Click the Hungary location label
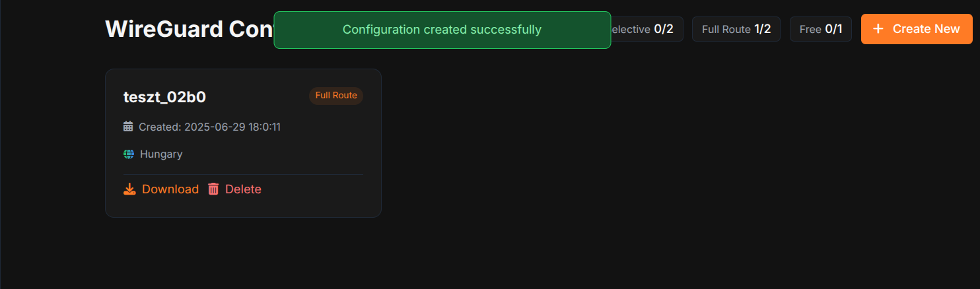The image size is (980, 289). coord(161,154)
